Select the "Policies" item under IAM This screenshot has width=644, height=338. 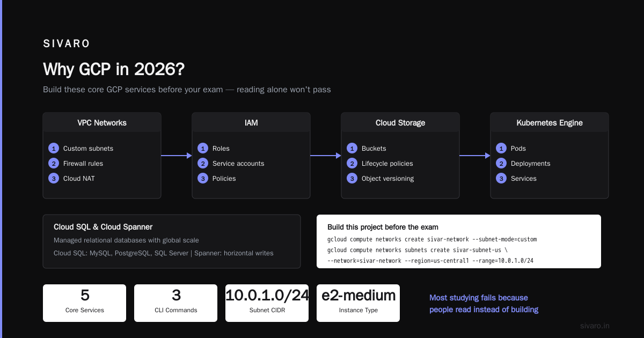point(224,179)
